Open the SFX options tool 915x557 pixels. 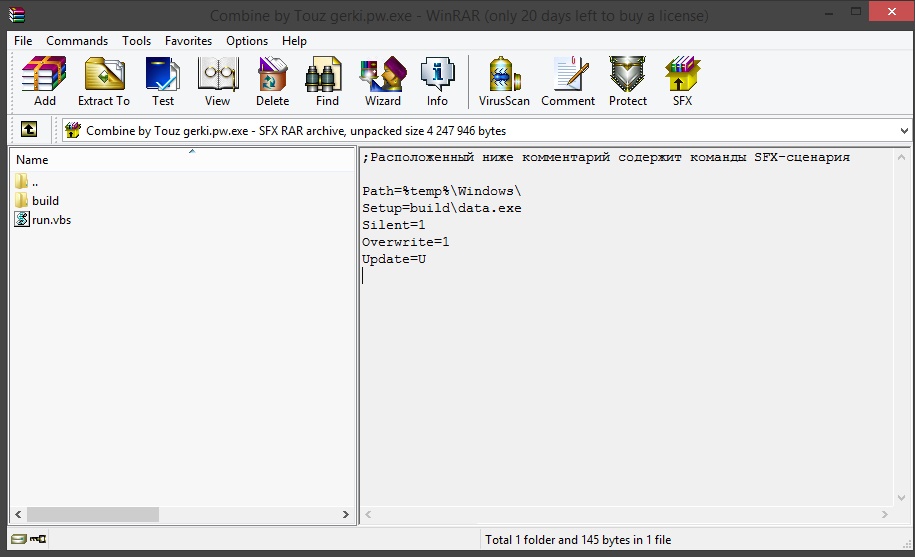682,81
